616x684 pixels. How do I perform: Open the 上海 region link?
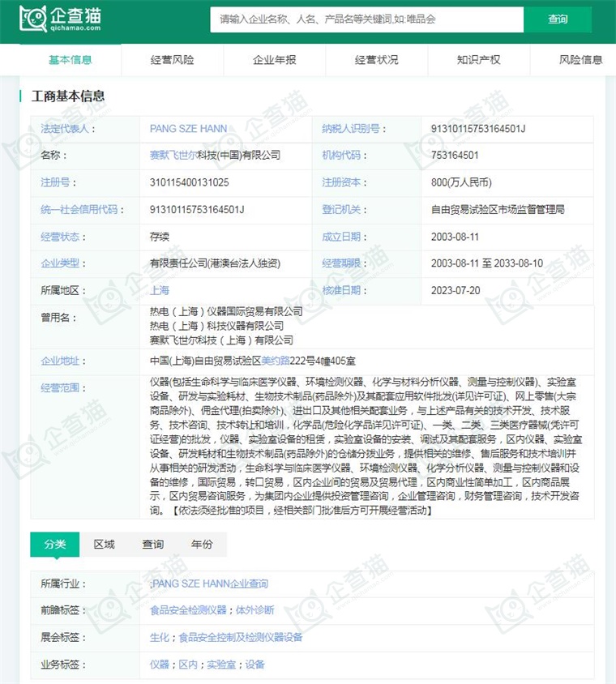[x=159, y=290]
